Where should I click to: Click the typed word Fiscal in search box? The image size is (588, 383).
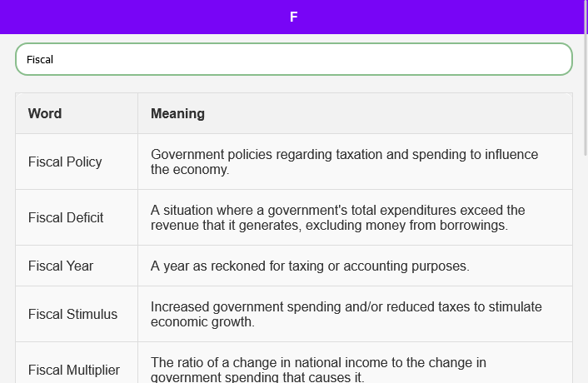40,60
